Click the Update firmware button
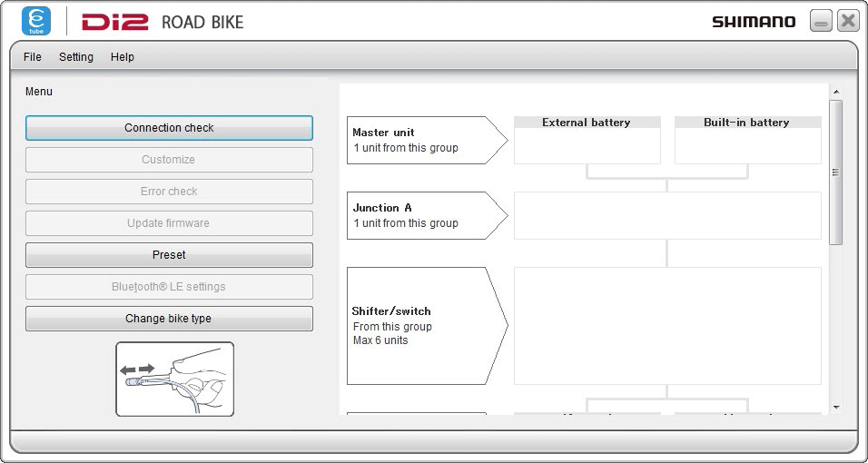 169,223
